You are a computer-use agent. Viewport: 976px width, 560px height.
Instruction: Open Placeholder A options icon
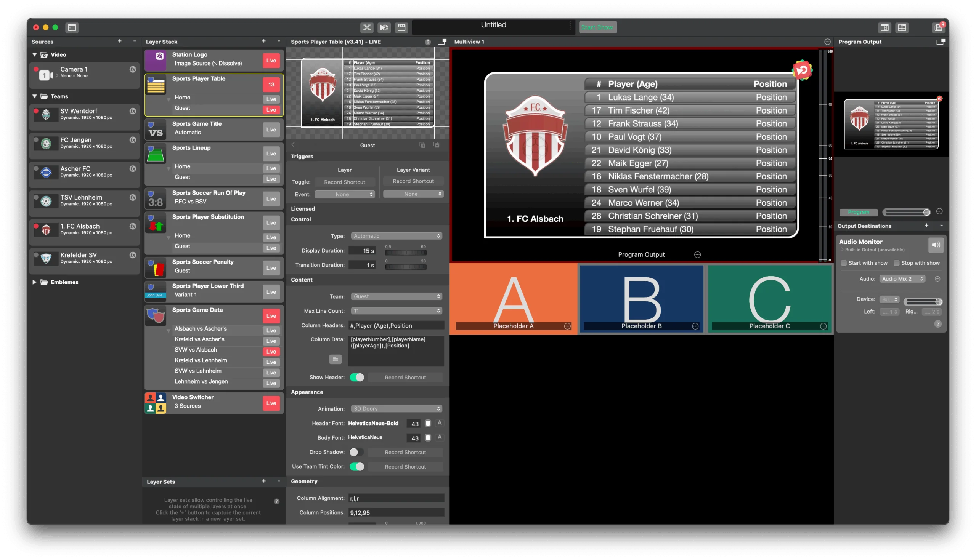[567, 326]
